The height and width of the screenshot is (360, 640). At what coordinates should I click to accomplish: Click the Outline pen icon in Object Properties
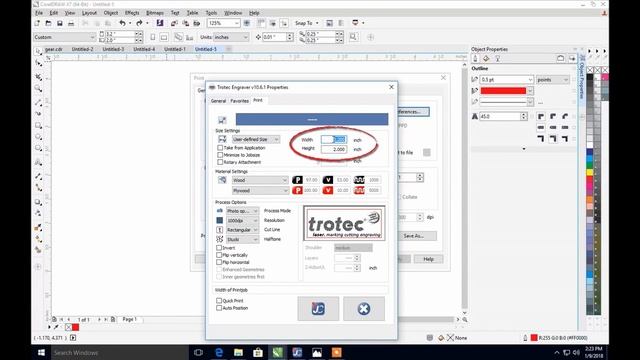tap(475, 58)
